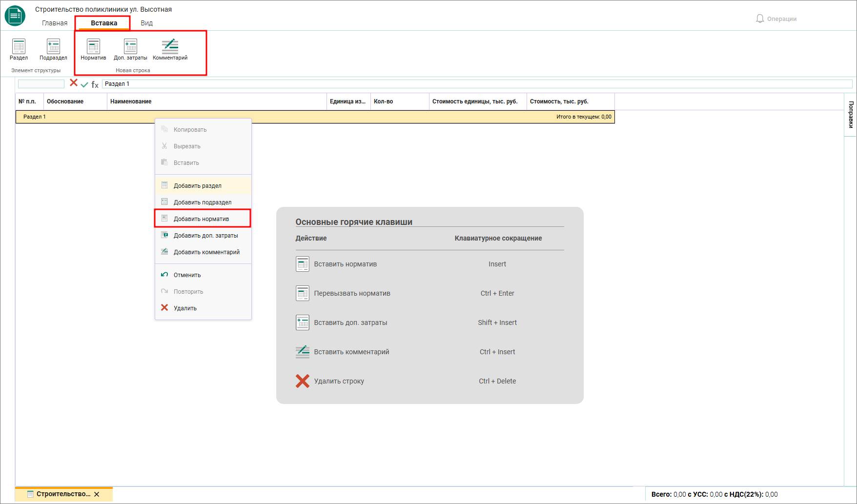This screenshot has height=504, width=857.
Task: Click the Удалить строку red X icon
Action: (303, 381)
